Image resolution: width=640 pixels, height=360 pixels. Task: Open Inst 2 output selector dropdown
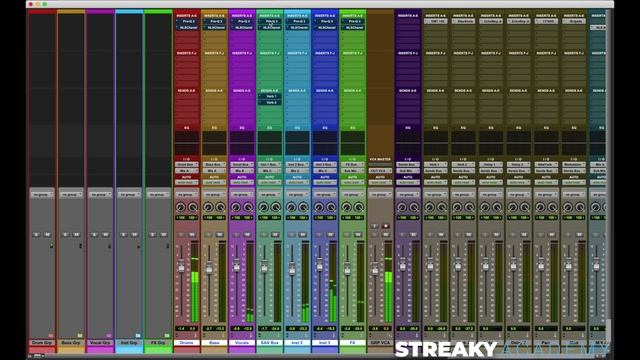(x=298, y=171)
